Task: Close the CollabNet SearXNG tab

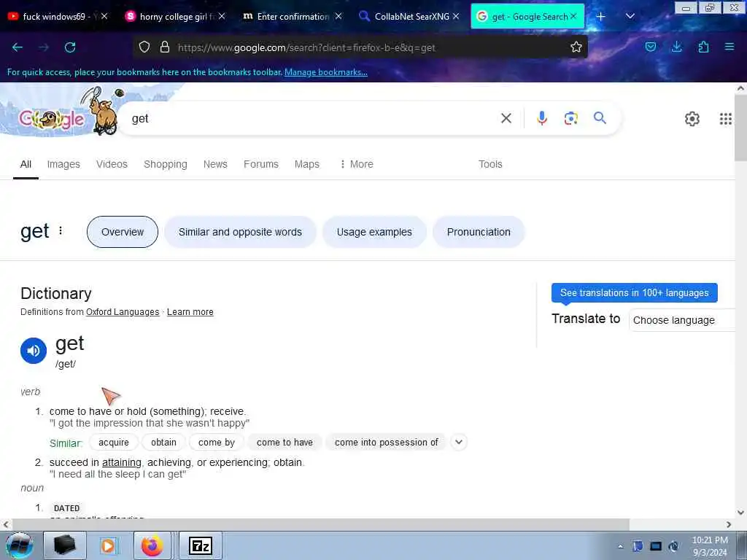Action: tap(456, 16)
